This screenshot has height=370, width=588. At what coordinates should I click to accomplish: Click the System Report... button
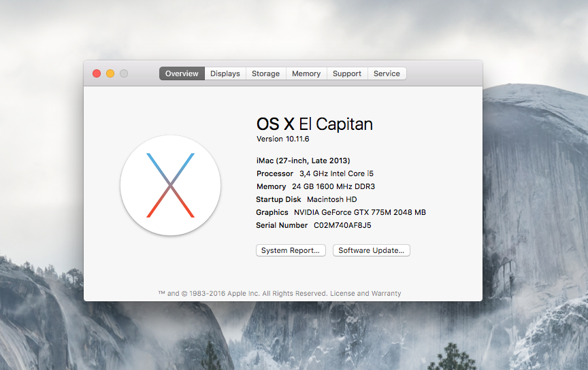point(291,250)
